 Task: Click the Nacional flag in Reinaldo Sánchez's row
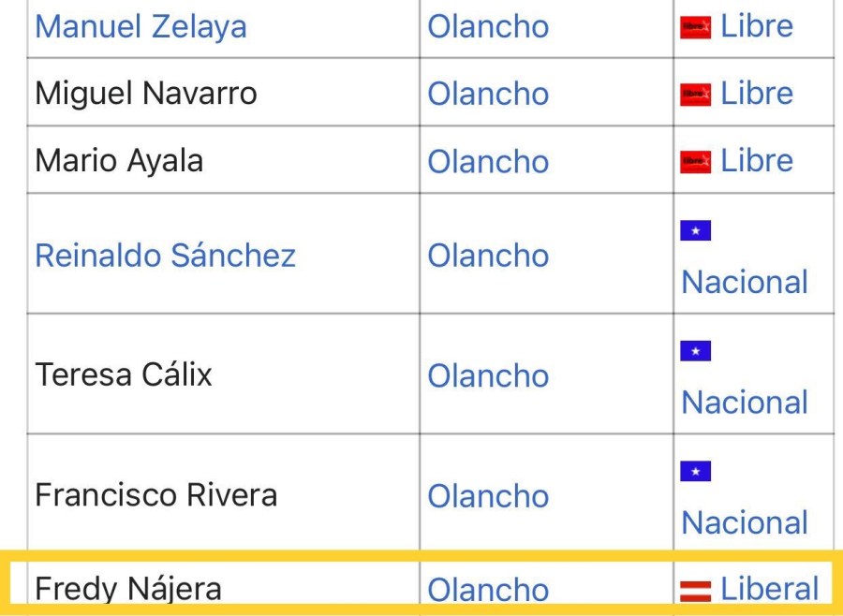click(695, 231)
